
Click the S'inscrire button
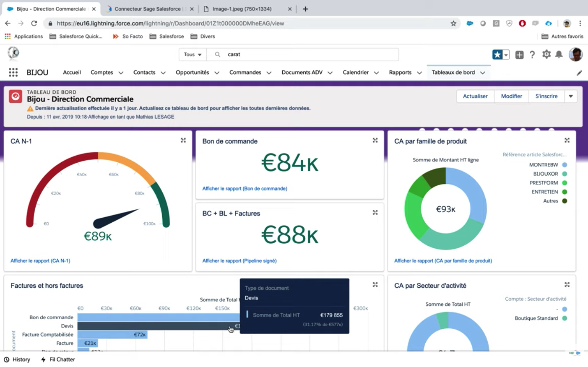[546, 96]
